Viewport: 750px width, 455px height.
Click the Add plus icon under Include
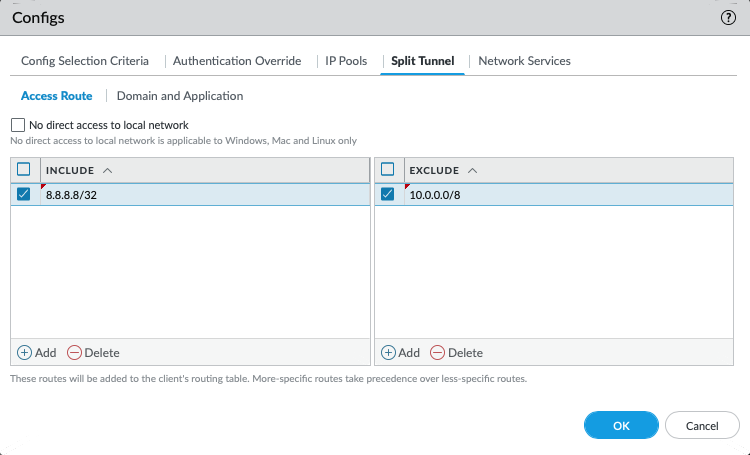pyautogui.click(x=25, y=352)
